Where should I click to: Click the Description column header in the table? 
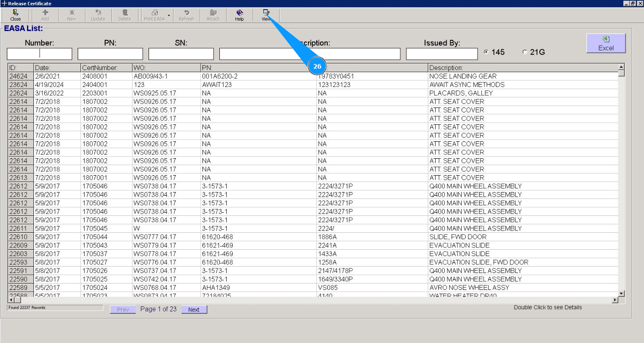(523, 68)
